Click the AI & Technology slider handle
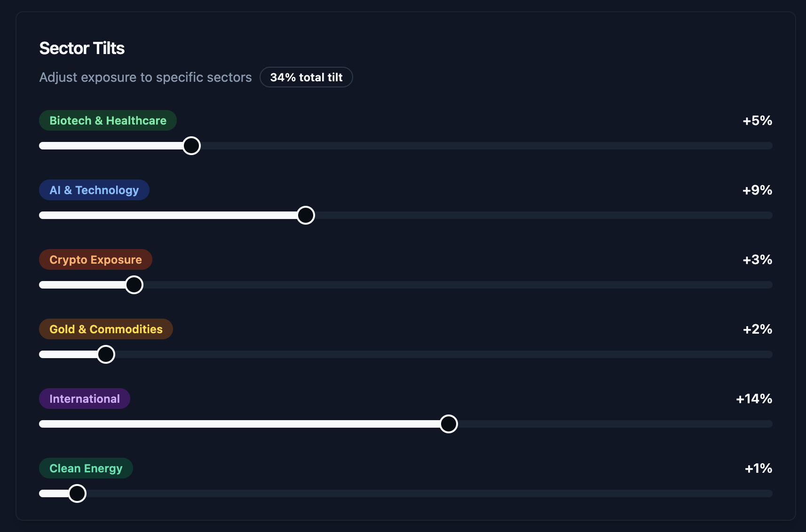The width and height of the screenshot is (806, 532). [306, 215]
